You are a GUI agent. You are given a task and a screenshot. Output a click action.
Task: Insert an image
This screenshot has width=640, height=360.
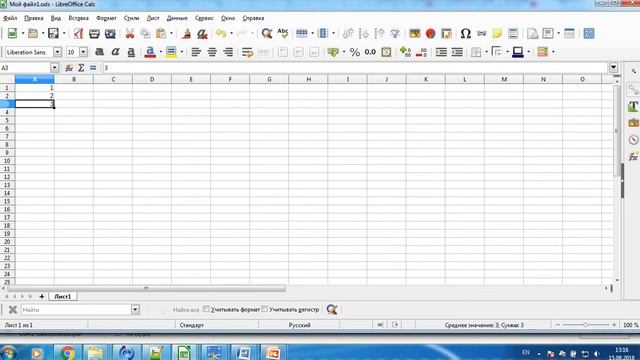tap(415, 33)
